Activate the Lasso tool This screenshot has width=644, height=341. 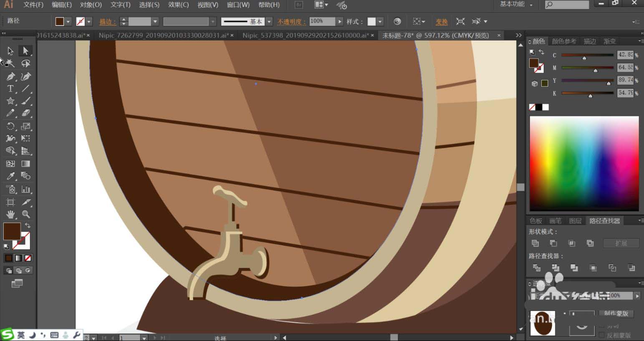point(25,64)
